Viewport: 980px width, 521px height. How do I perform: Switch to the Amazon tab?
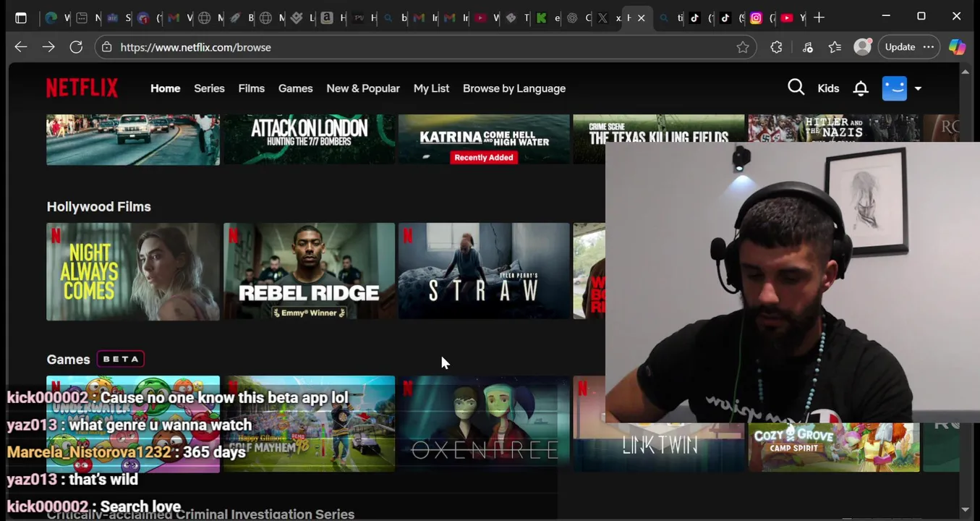326,18
